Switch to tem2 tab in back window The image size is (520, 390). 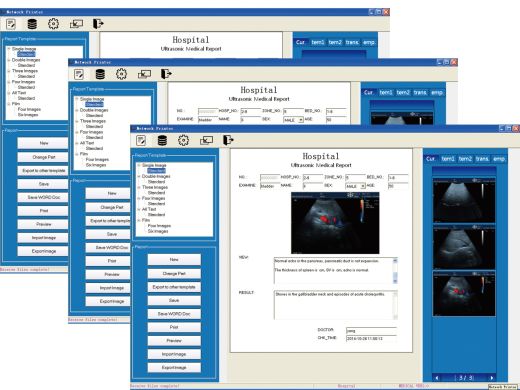coord(335,42)
